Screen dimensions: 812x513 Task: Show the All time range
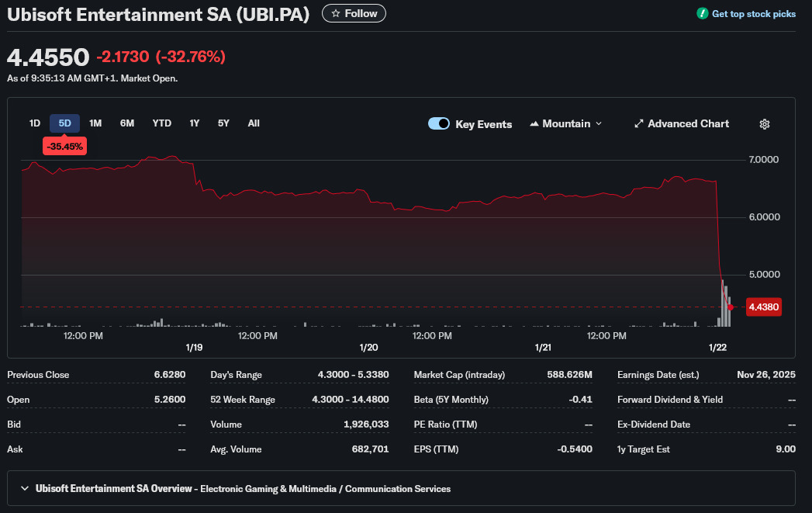[x=254, y=123]
